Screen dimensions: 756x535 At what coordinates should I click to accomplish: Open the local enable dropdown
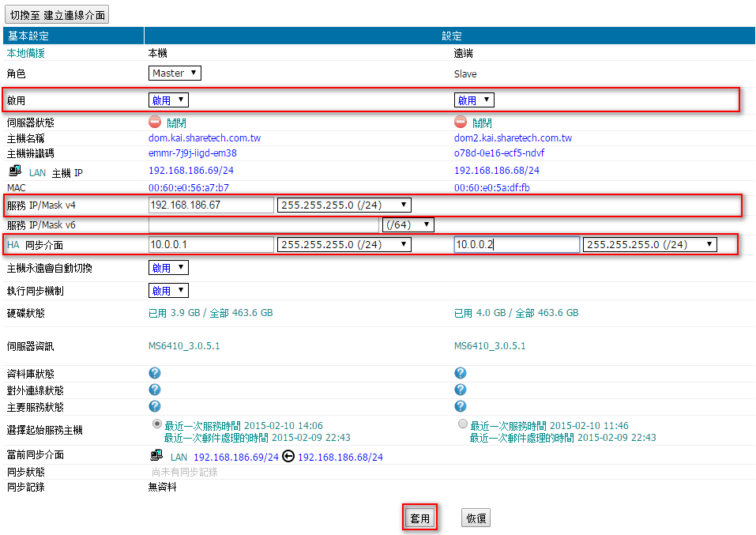[168, 100]
